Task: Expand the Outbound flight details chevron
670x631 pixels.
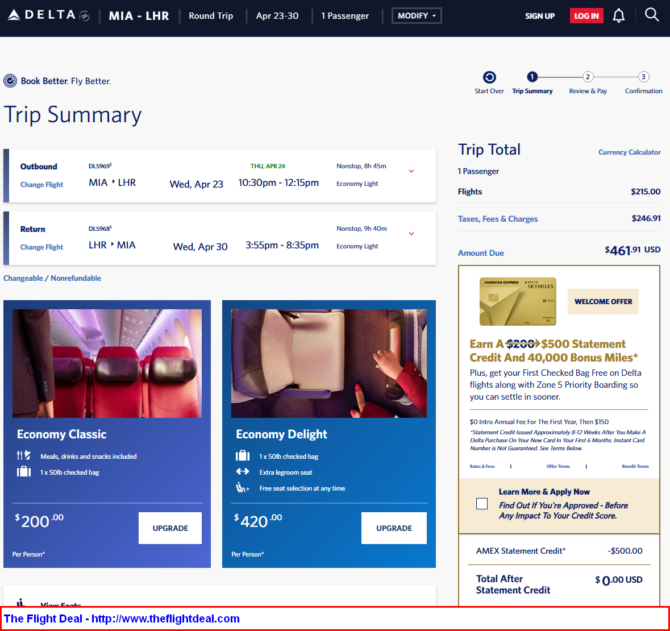Action: coord(411,171)
